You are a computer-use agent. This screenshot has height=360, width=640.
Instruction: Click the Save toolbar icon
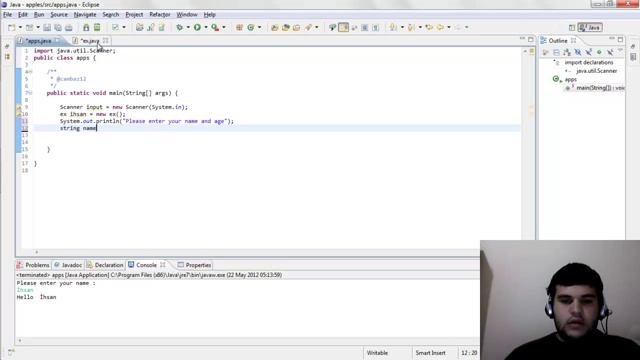tap(47, 28)
